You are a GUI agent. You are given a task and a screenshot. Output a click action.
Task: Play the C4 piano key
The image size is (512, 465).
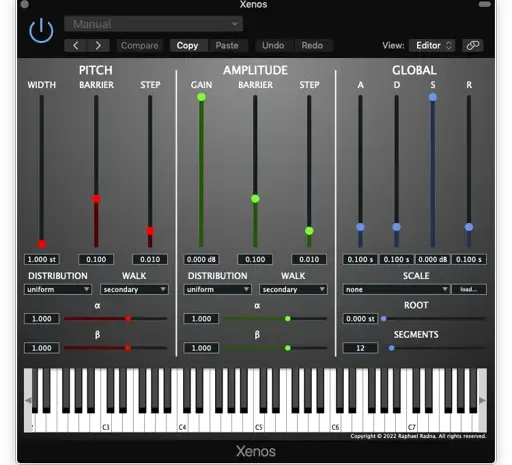tap(182, 423)
